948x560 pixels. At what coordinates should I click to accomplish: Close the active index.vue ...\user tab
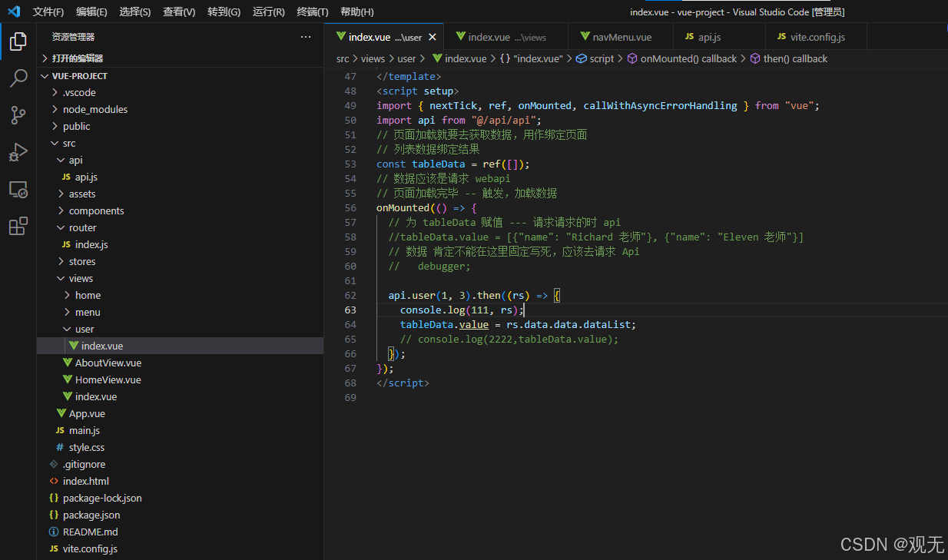point(433,37)
